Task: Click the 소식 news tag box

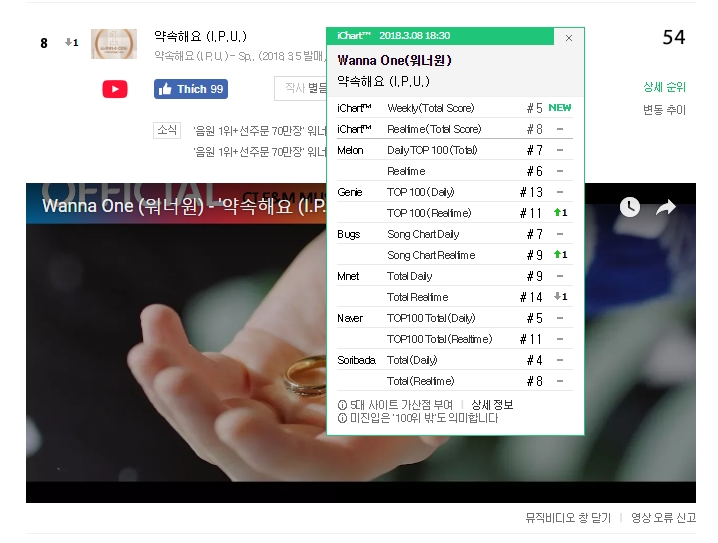Action: 167,130
